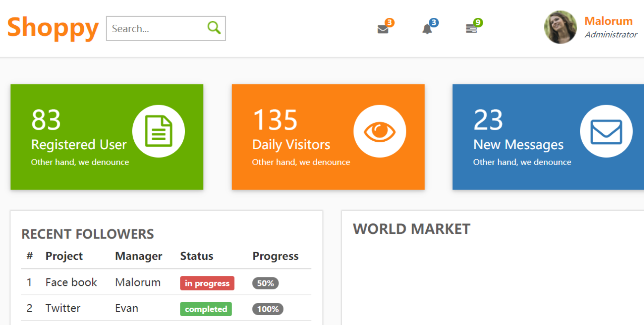
Task: Click the 100% progress badge
Action: [x=268, y=309]
